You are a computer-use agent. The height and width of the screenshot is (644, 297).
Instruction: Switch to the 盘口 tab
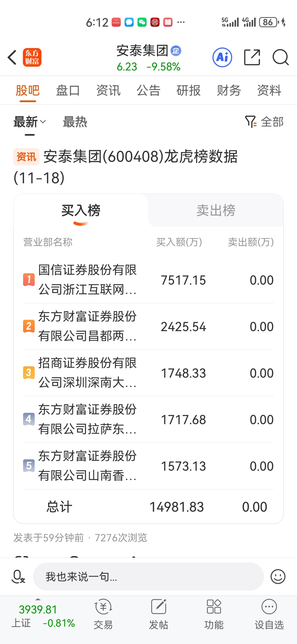pos(68,91)
